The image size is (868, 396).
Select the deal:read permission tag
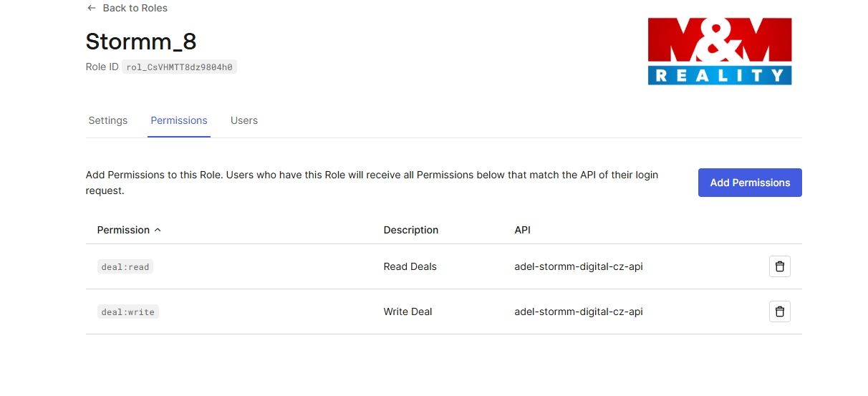click(125, 266)
